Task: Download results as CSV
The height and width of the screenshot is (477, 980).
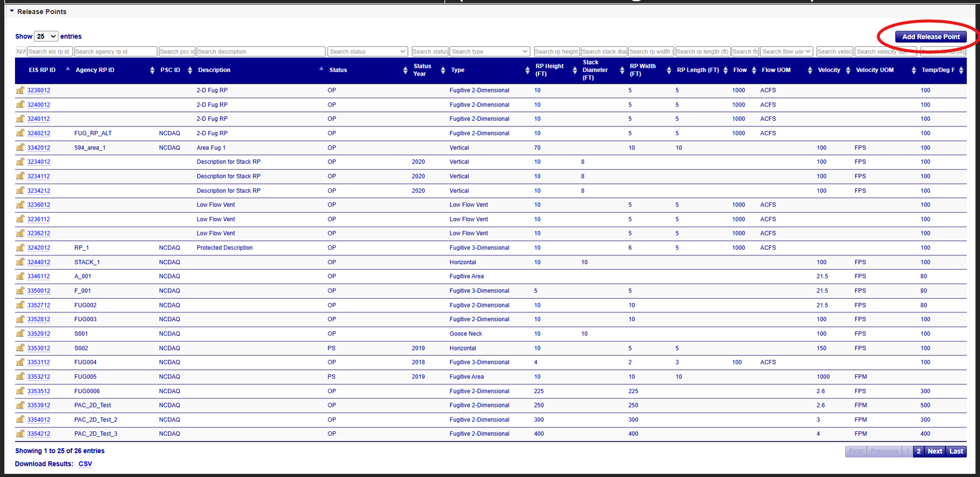Action: pyautogui.click(x=85, y=464)
